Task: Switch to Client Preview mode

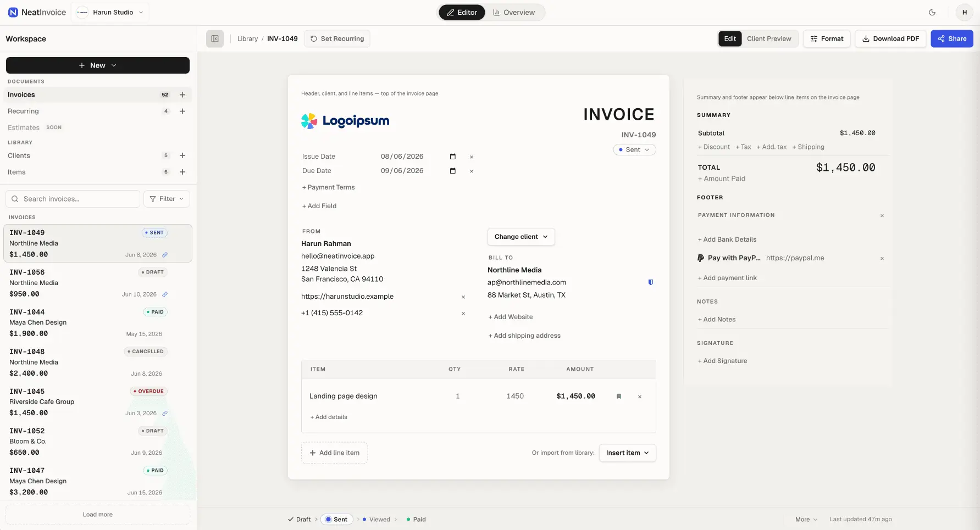Action: click(x=769, y=38)
